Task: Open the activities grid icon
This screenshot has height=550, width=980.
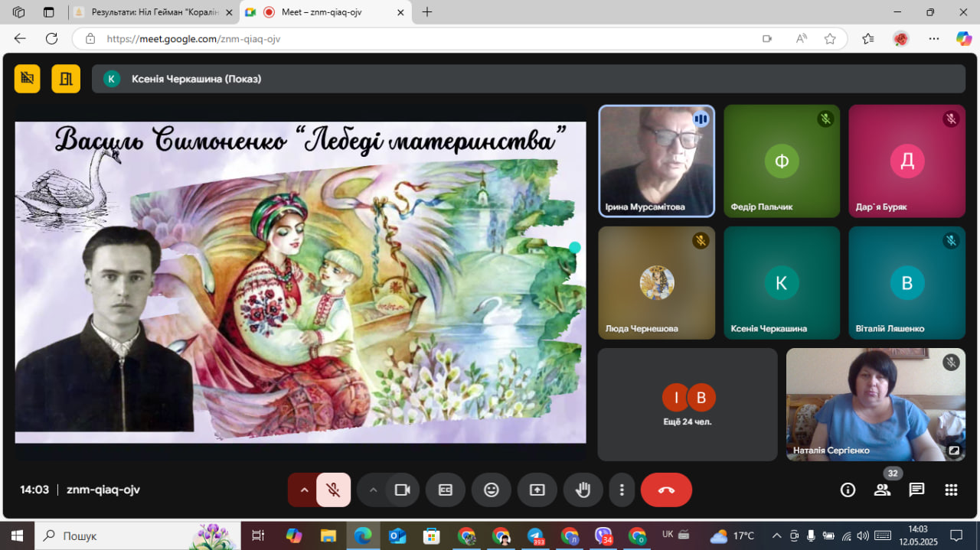Action: (951, 490)
